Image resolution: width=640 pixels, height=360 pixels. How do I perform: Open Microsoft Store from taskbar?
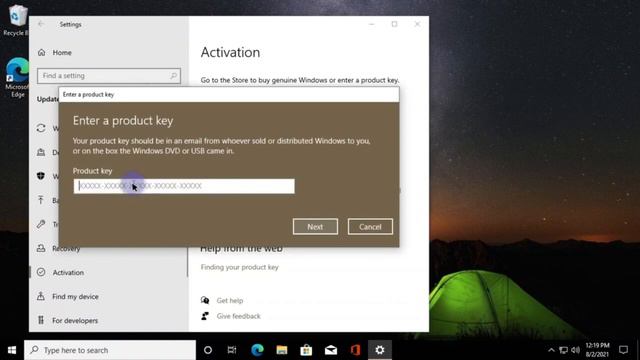pos(306,350)
